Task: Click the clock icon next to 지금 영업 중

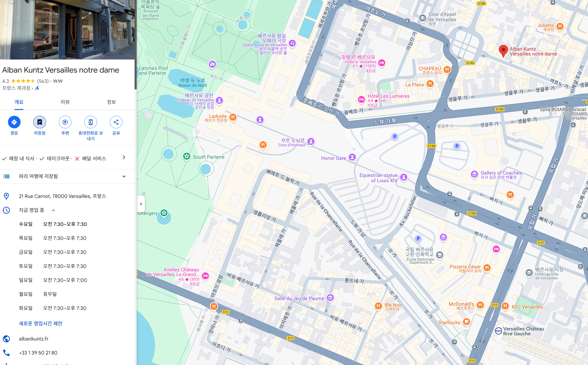Action: point(6,210)
